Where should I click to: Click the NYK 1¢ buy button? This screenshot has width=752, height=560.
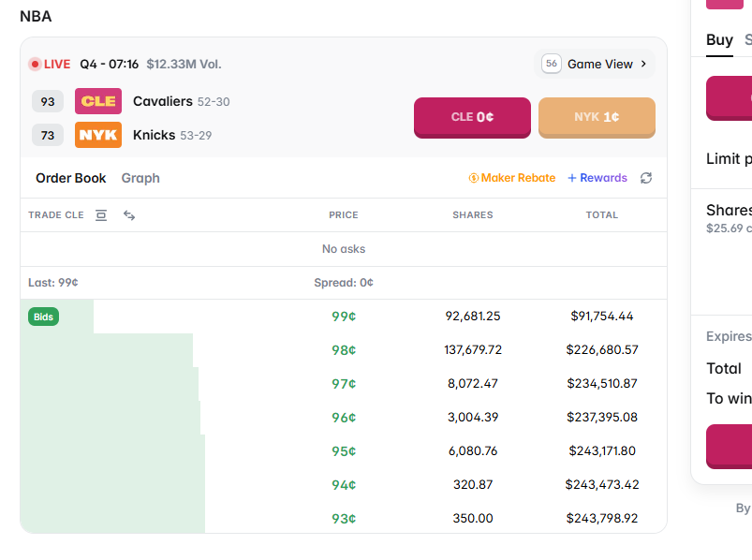tap(597, 117)
